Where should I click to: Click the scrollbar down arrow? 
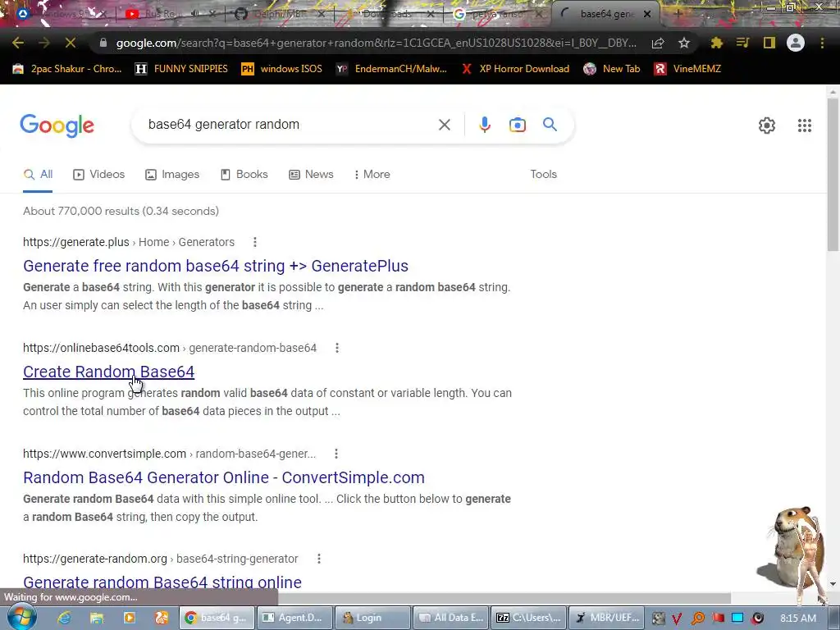click(833, 584)
